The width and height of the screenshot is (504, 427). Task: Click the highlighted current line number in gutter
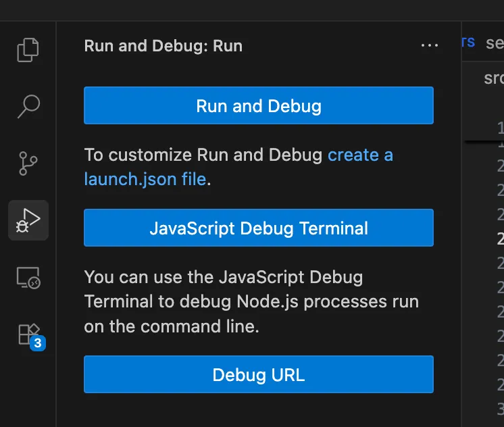pos(500,238)
